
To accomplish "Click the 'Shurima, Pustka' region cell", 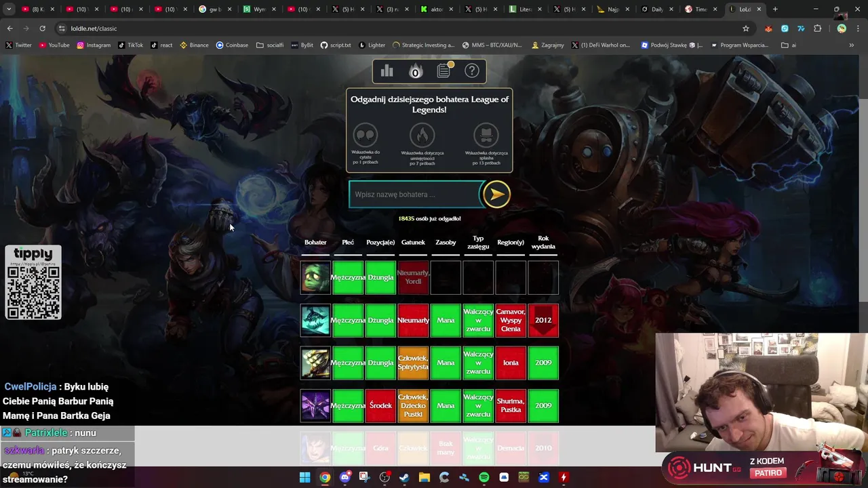I will 511,405.
